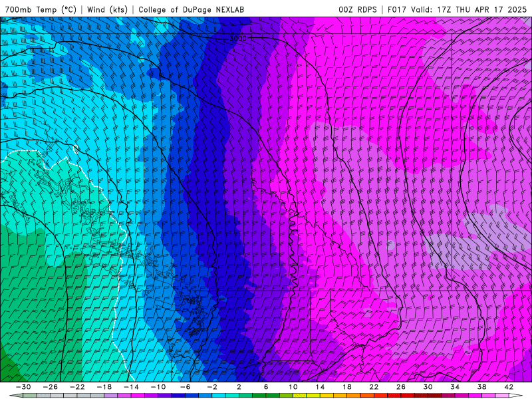The width and height of the screenshot is (532, 399).
Task: Click the "F017 Valid: 17Z THU APR 17 2025" text
Action: pyautogui.click(x=457, y=9)
